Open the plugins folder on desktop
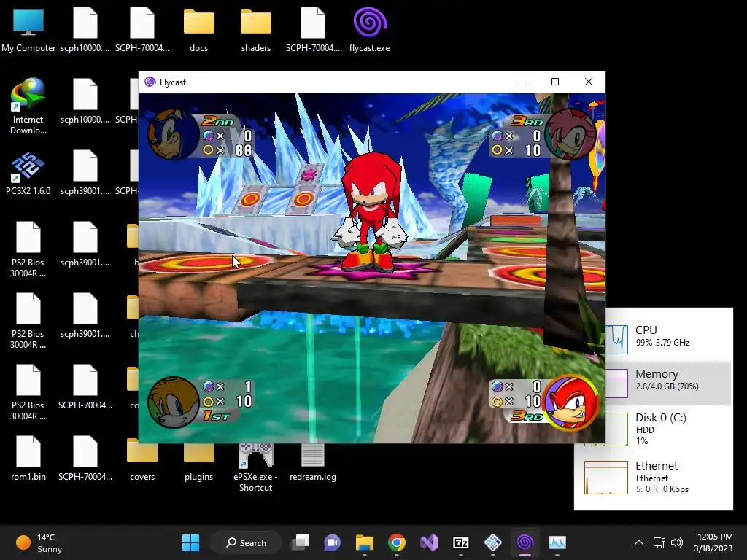747x560 pixels. click(x=198, y=459)
